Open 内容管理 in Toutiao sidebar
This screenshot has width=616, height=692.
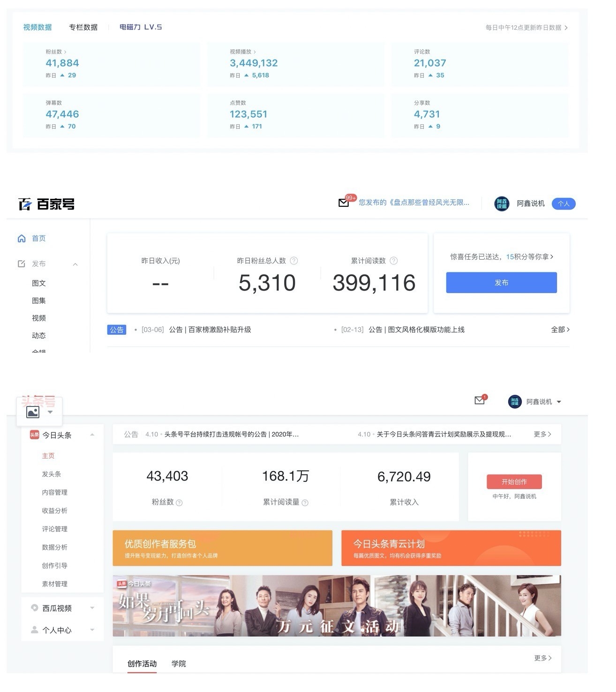point(55,492)
